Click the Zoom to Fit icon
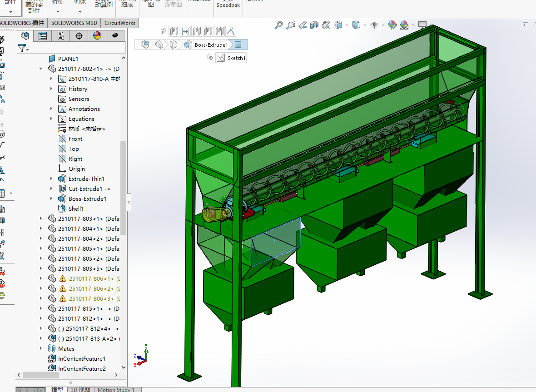The height and width of the screenshot is (392, 536). tap(279, 25)
